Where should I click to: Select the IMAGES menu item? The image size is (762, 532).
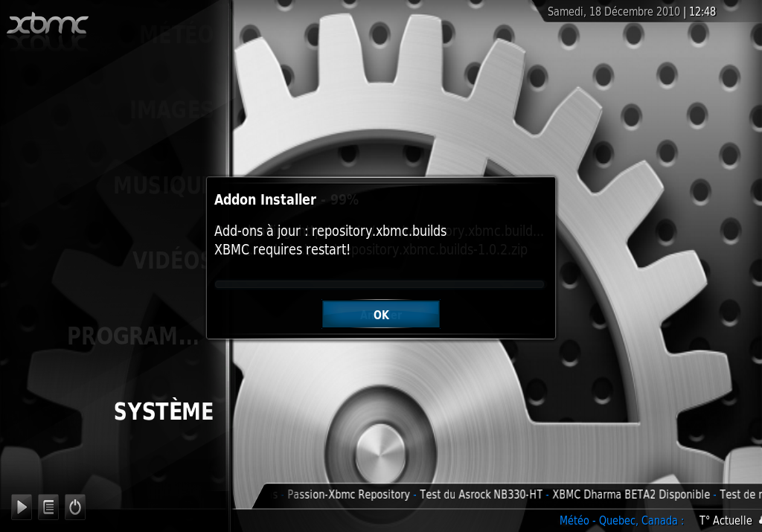pos(170,110)
